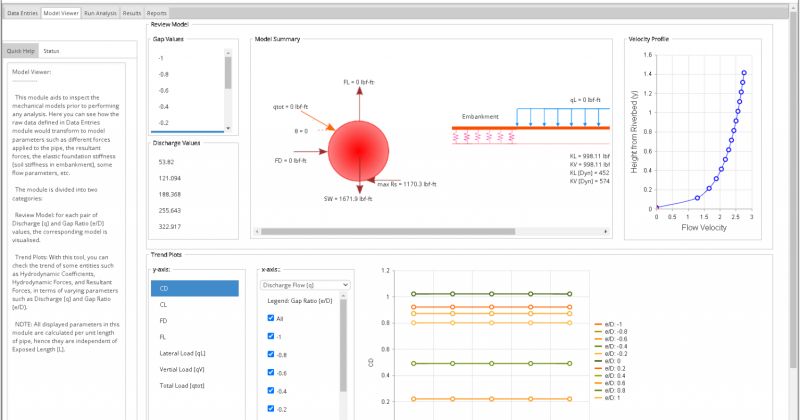Viewport: 800px width, 420px height.
Task: Select gap value -0.2 in Gap Values list
Action: (x=187, y=123)
